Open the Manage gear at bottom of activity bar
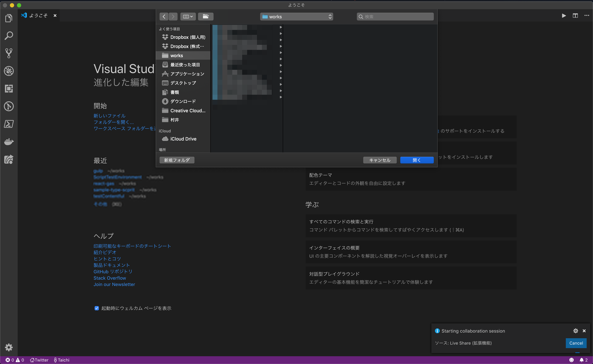 (9, 347)
